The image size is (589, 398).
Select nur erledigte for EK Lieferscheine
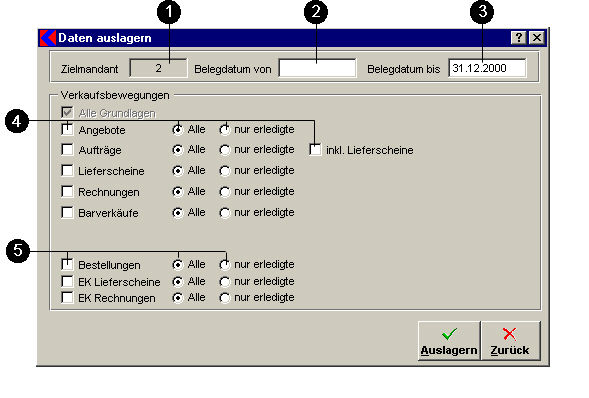point(225,282)
